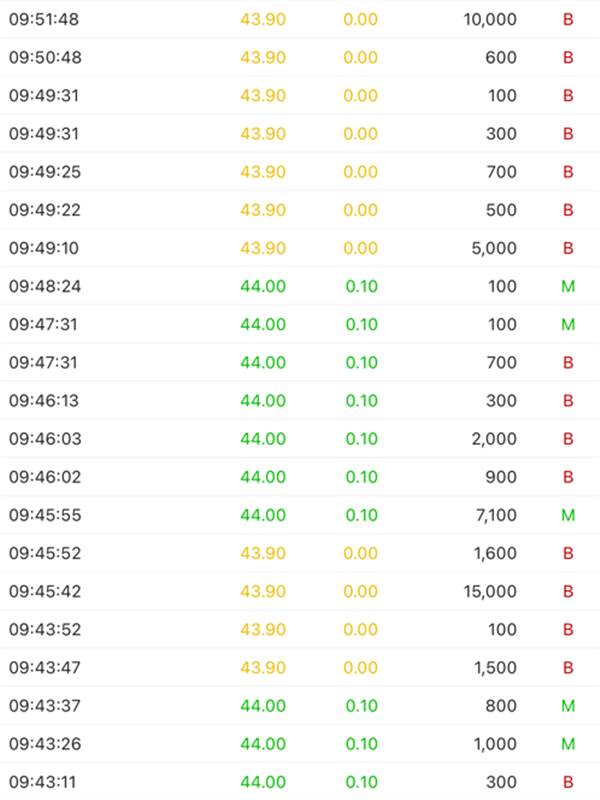Tap the 1,500 volume trade at 09:43:47

[300, 668]
